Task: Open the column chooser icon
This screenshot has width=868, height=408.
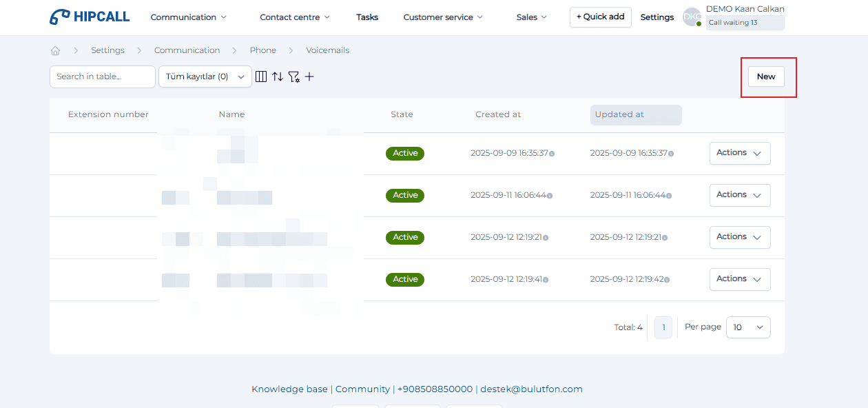Action: [x=261, y=76]
